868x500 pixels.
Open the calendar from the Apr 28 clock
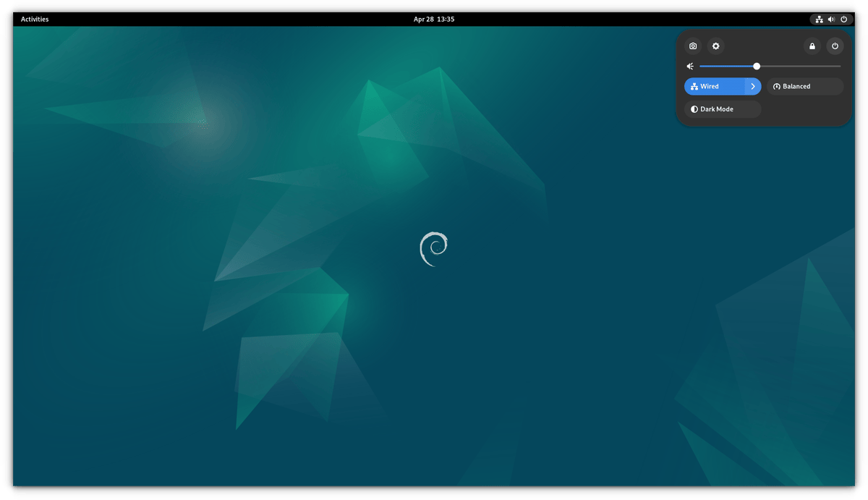[x=434, y=20]
